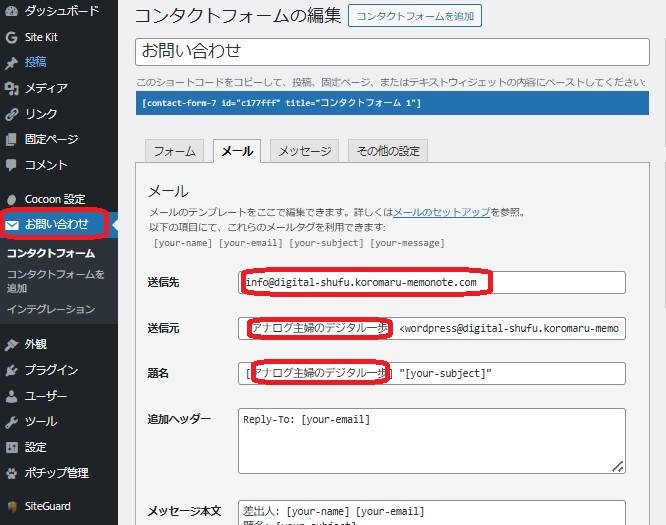The image size is (666, 525).
Task: Click the pushpin icon for Posts
Action: [12, 62]
